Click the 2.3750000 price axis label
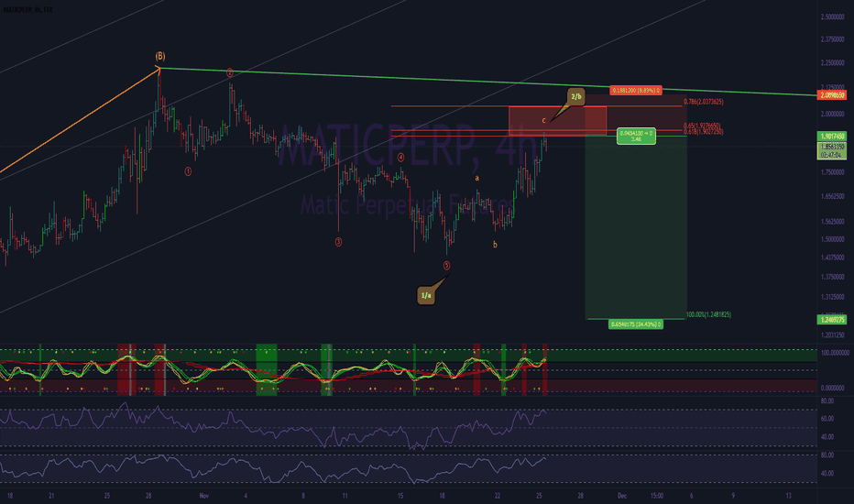This screenshot has height=504, width=854. point(832,39)
